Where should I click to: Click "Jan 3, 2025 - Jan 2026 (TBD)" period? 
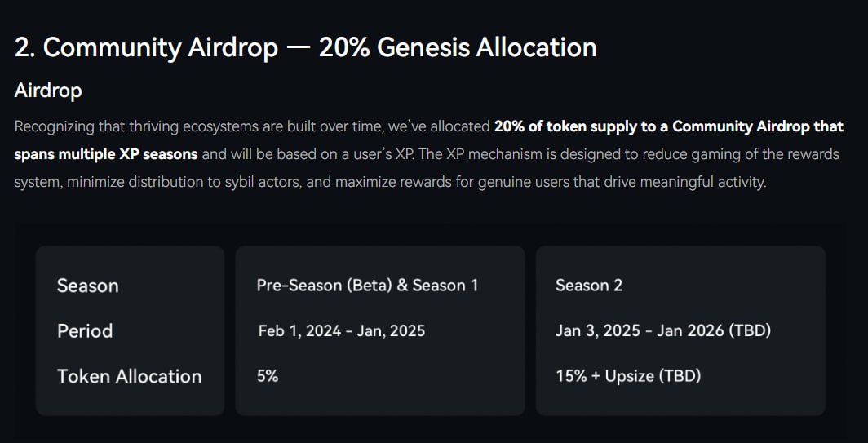(x=662, y=331)
